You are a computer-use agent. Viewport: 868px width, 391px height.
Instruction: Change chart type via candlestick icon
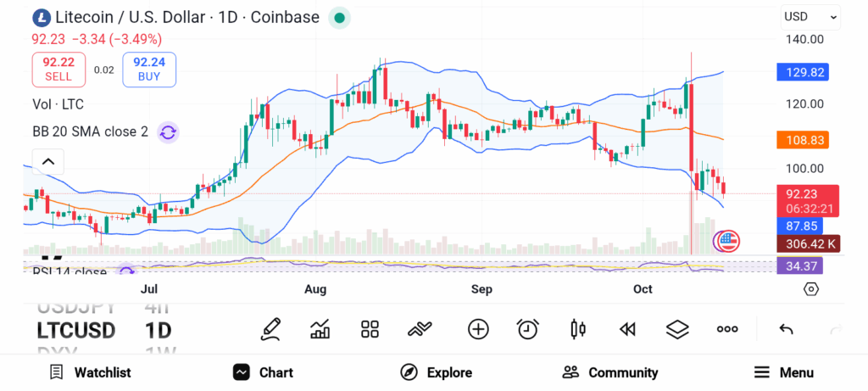(x=578, y=329)
